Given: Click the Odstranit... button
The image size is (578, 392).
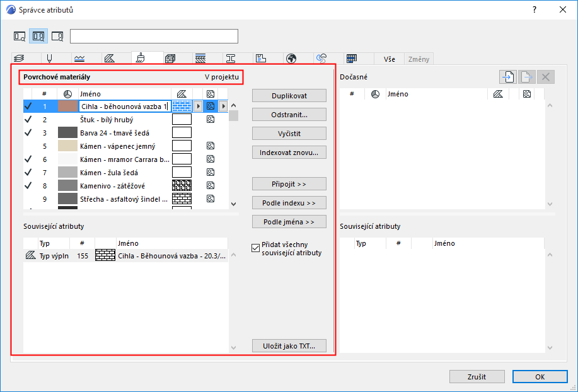Looking at the screenshot, I should tap(289, 115).
